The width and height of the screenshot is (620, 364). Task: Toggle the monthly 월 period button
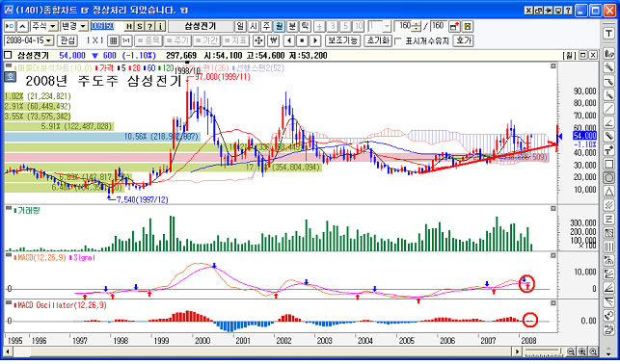280,26
